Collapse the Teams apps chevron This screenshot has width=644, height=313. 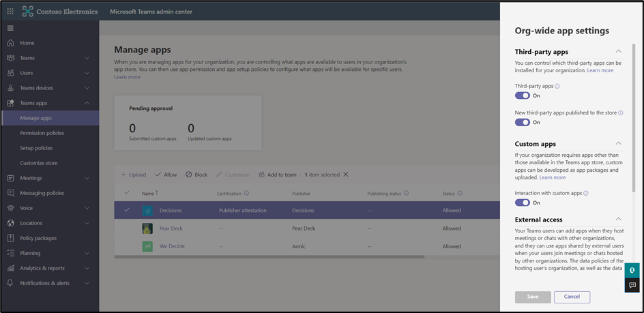click(87, 103)
